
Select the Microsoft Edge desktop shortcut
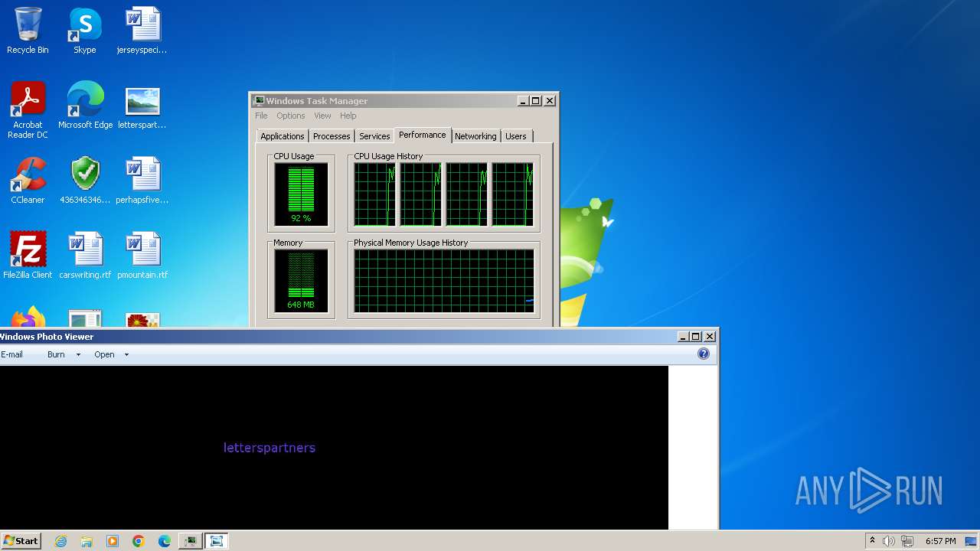[85, 106]
